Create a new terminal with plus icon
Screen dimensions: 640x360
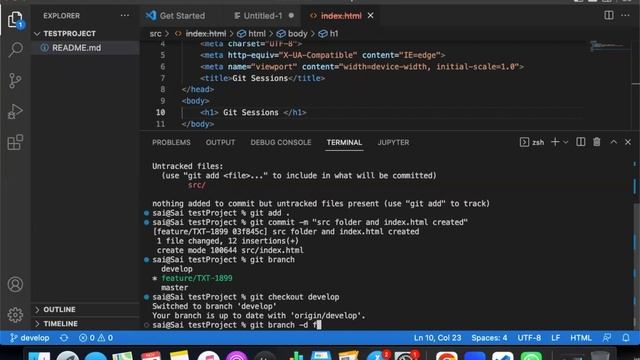(555, 142)
